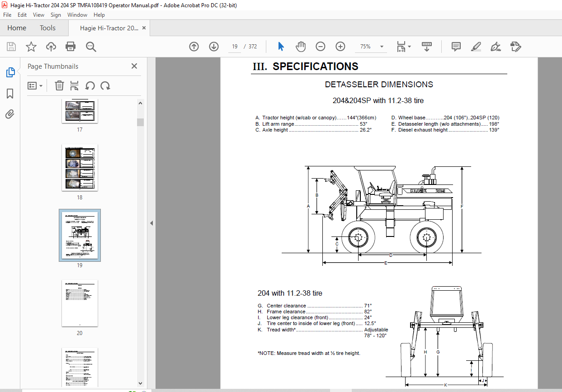The width and height of the screenshot is (562, 392).
Task: Close the Hagie Hi-Tractor document tab
Action: pos(144,28)
